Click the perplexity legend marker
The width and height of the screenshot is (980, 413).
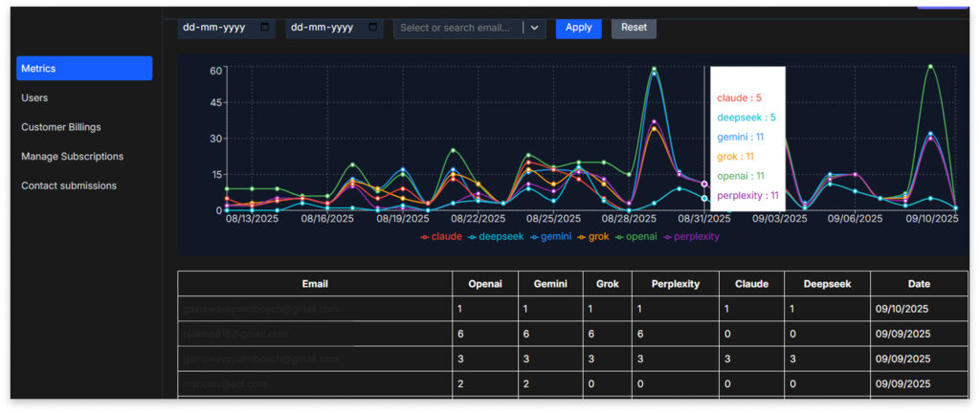[669, 236]
